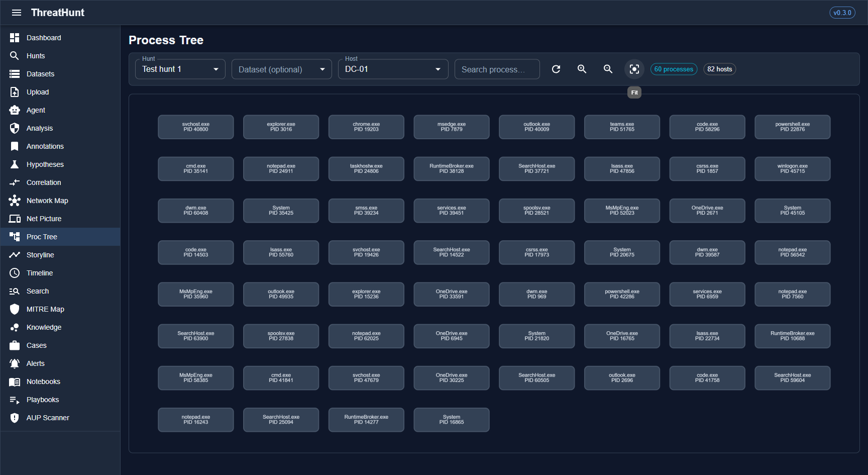This screenshot has width=868, height=475.
Task: Zoom out of the process tree
Action: (608, 69)
